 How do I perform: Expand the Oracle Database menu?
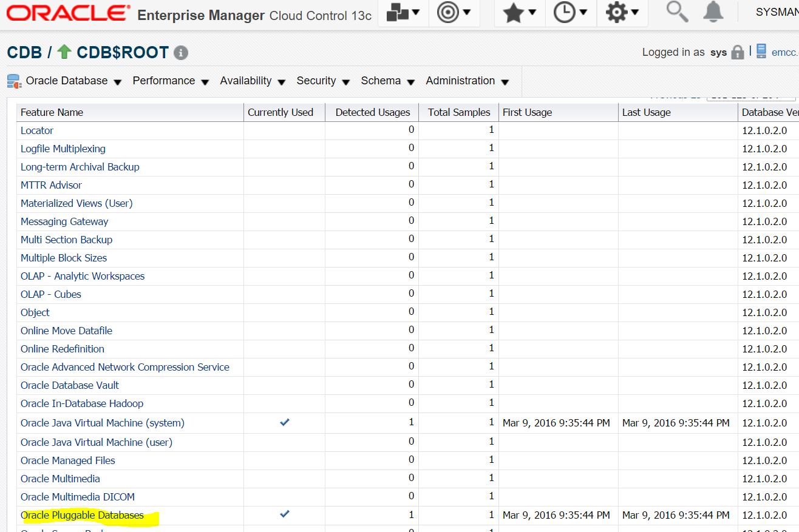pyautogui.click(x=73, y=81)
